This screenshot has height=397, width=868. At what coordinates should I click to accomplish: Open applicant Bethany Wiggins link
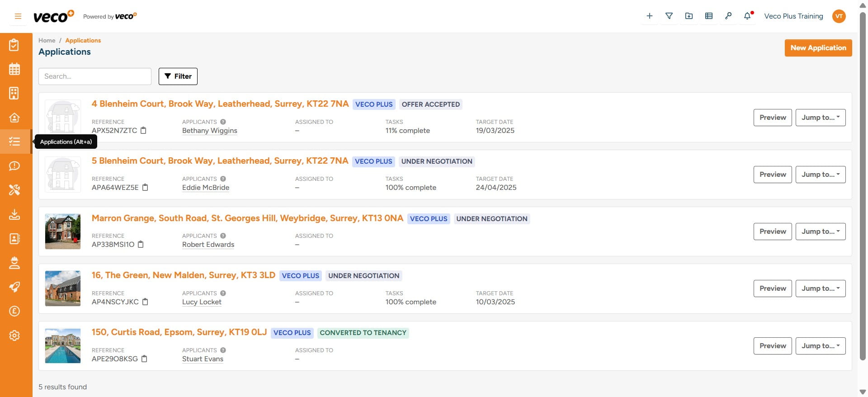point(209,131)
